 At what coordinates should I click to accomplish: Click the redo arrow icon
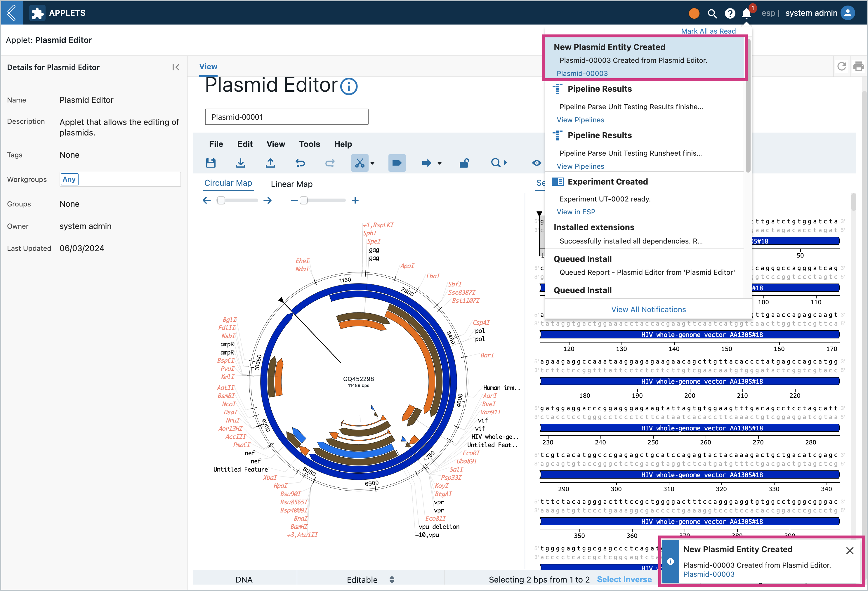coord(330,163)
